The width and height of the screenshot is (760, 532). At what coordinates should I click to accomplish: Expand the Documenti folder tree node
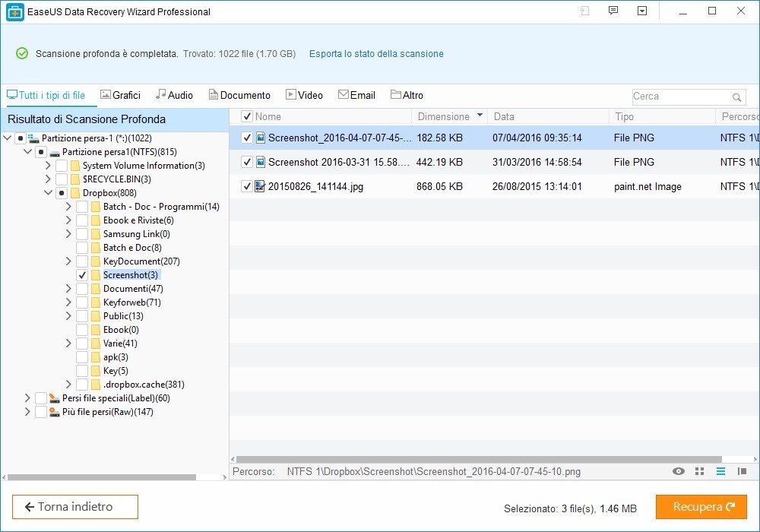pos(69,289)
